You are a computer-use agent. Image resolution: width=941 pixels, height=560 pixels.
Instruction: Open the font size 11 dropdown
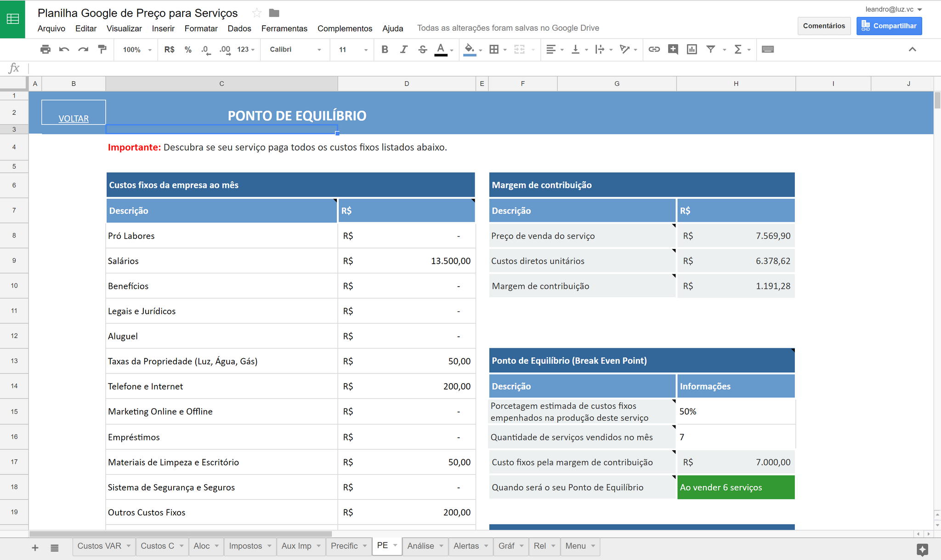tap(353, 49)
